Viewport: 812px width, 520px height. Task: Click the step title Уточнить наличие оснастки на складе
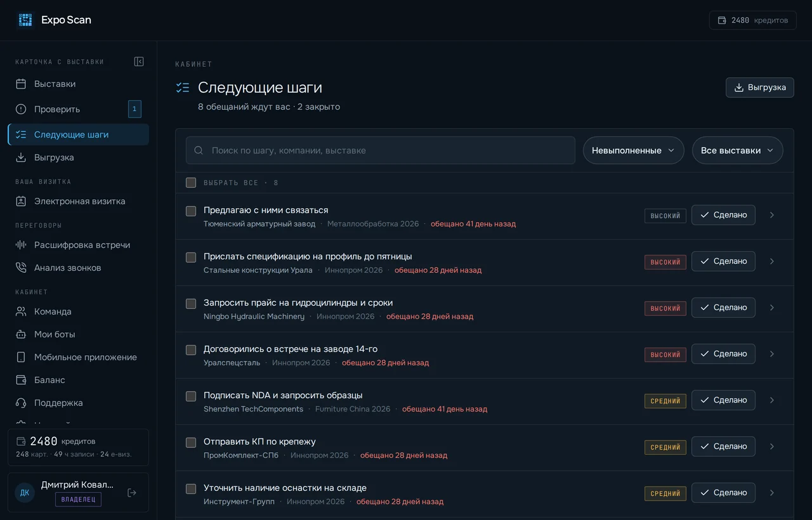pyautogui.click(x=285, y=488)
